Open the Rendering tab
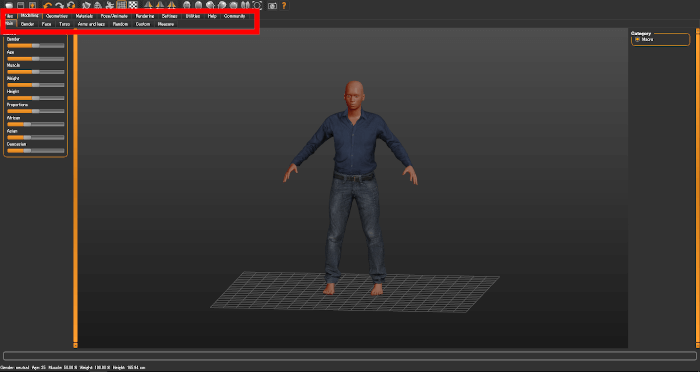This screenshot has width=700, height=372. click(x=145, y=16)
